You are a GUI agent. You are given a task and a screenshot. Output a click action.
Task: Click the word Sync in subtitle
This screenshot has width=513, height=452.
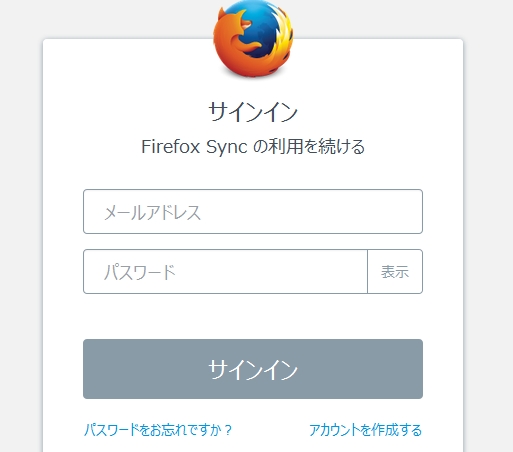[x=227, y=147]
